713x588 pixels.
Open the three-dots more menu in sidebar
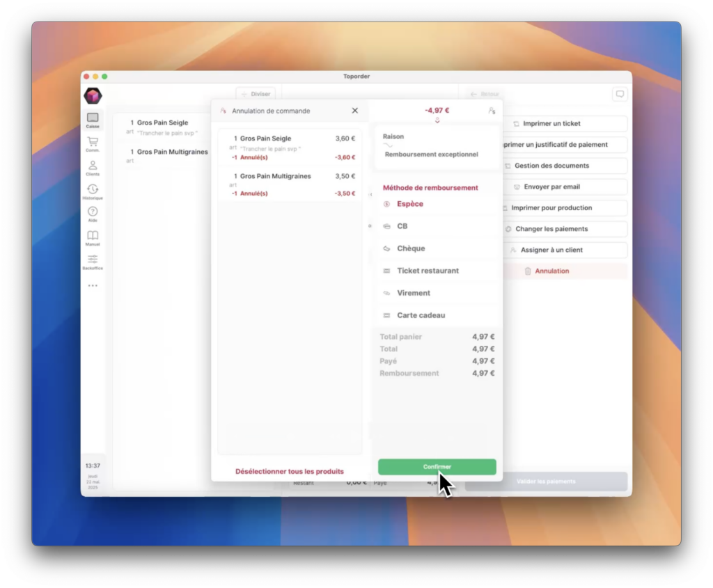tap(93, 285)
